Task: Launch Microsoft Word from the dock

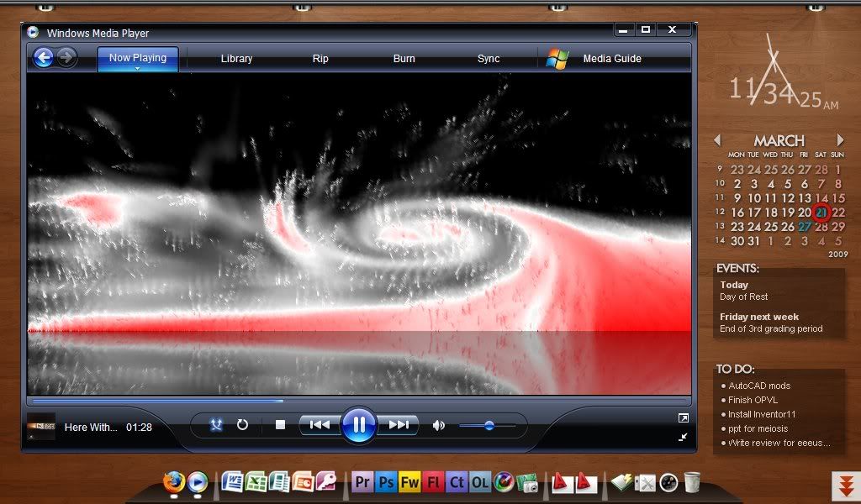Action: (232, 482)
